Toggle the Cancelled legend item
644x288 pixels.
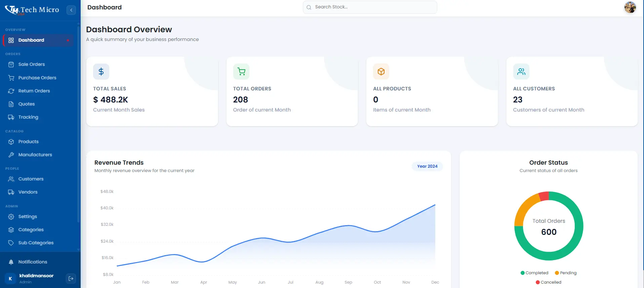coord(549,282)
